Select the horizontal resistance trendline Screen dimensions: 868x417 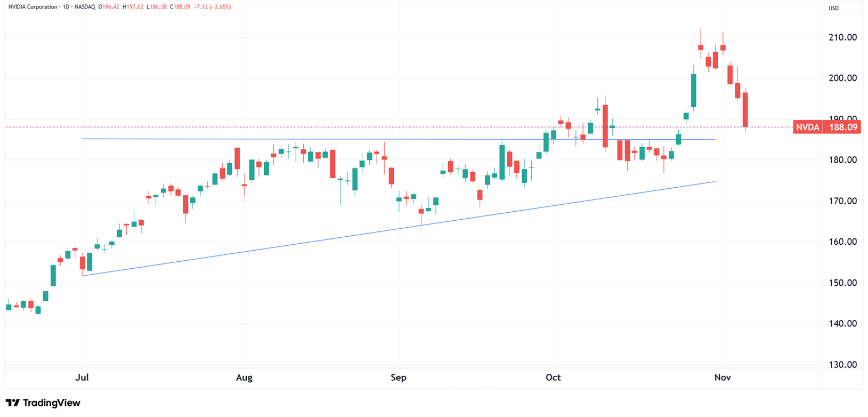pyautogui.click(x=399, y=139)
